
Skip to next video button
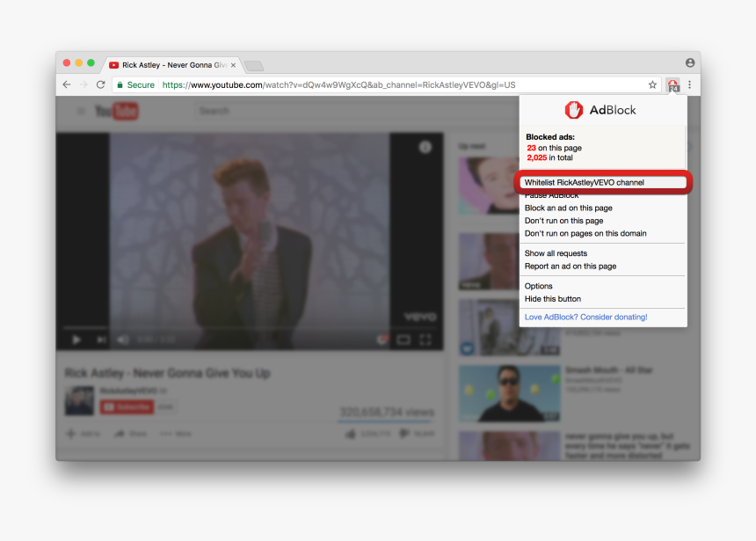(x=101, y=340)
